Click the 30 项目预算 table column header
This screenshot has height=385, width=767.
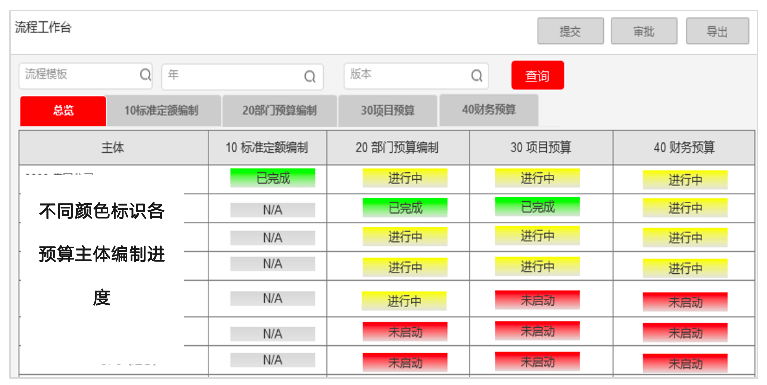[541, 147]
